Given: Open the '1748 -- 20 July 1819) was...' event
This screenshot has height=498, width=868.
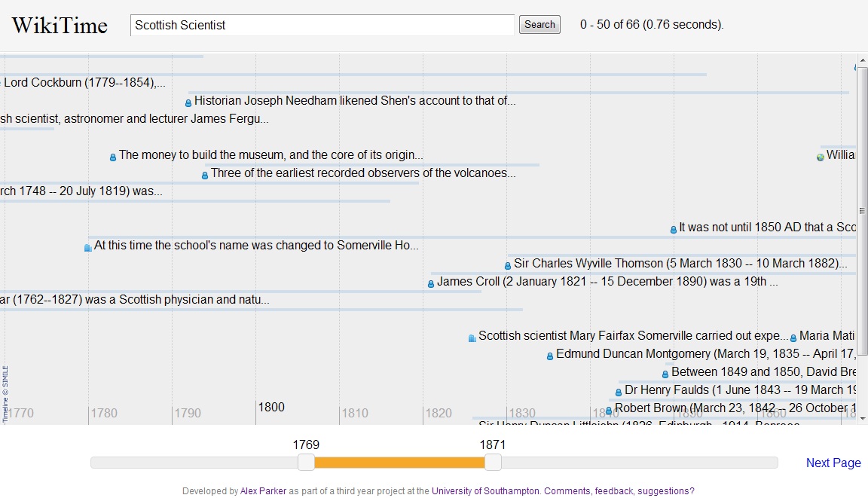Looking at the screenshot, I should coord(81,191).
